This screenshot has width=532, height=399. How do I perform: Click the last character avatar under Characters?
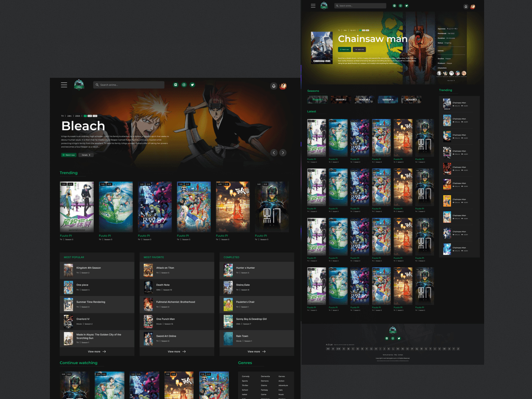click(x=464, y=73)
